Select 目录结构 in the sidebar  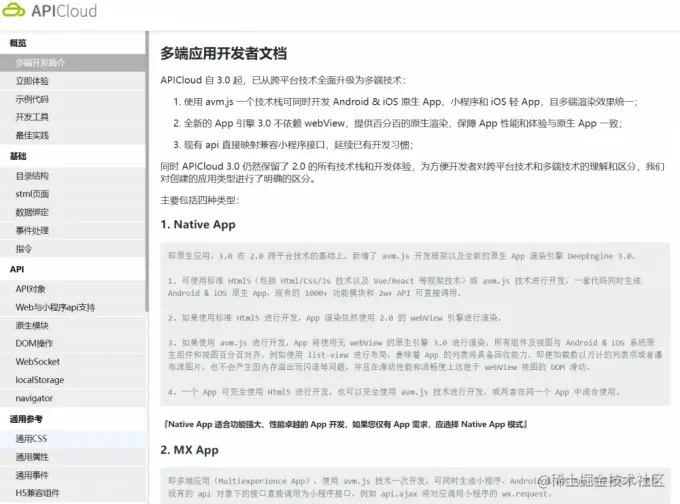click(72, 176)
